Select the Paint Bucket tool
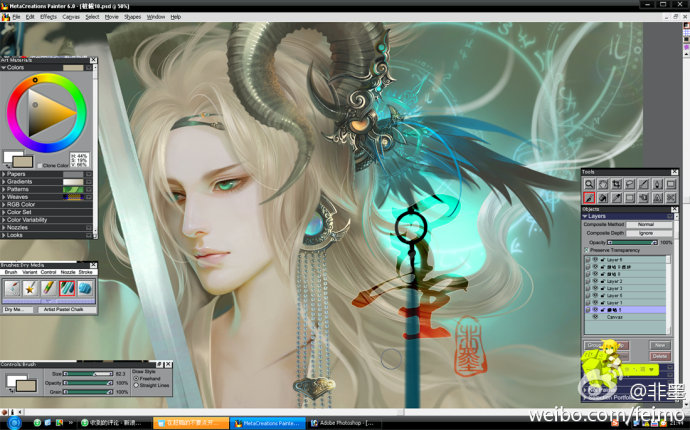The width and height of the screenshot is (690, 430). pos(602,198)
